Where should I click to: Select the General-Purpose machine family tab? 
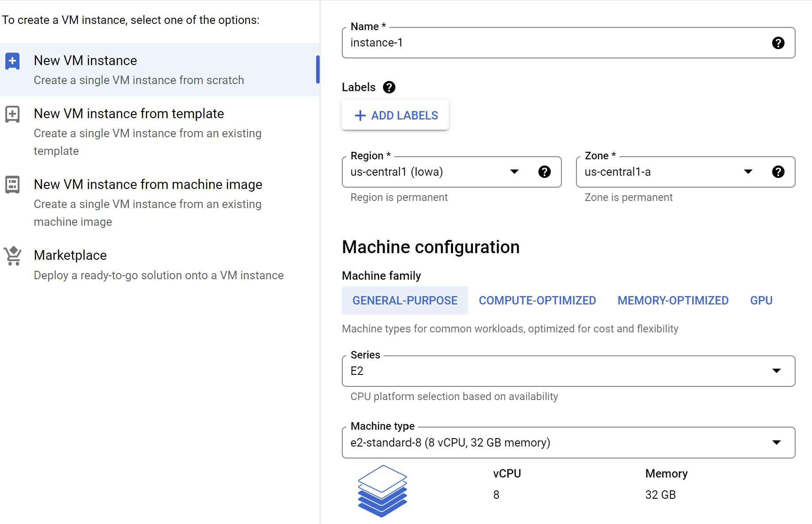tap(405, 301)
